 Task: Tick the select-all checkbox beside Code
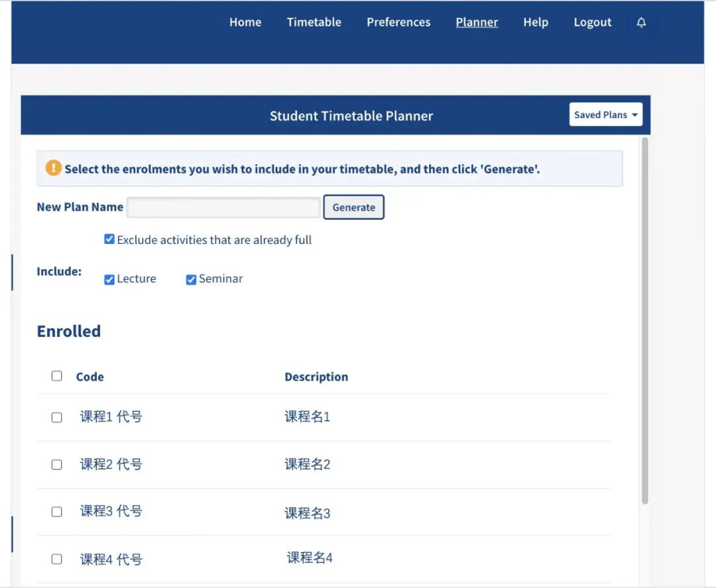point(56,376)
